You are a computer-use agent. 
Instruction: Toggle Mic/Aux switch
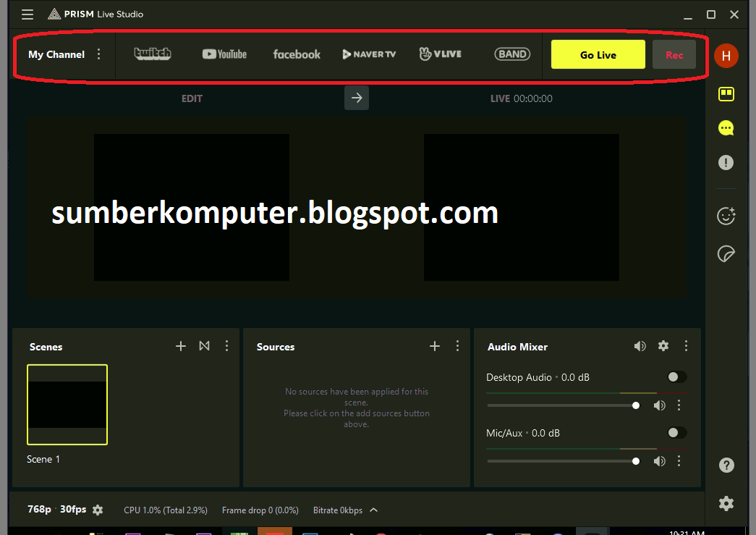[677, 433]
